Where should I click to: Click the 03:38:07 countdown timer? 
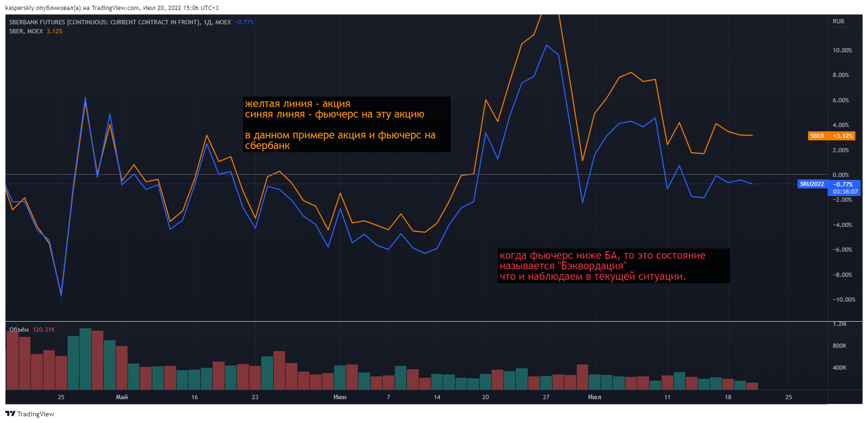pyautogui.click(x=845, y=192)
